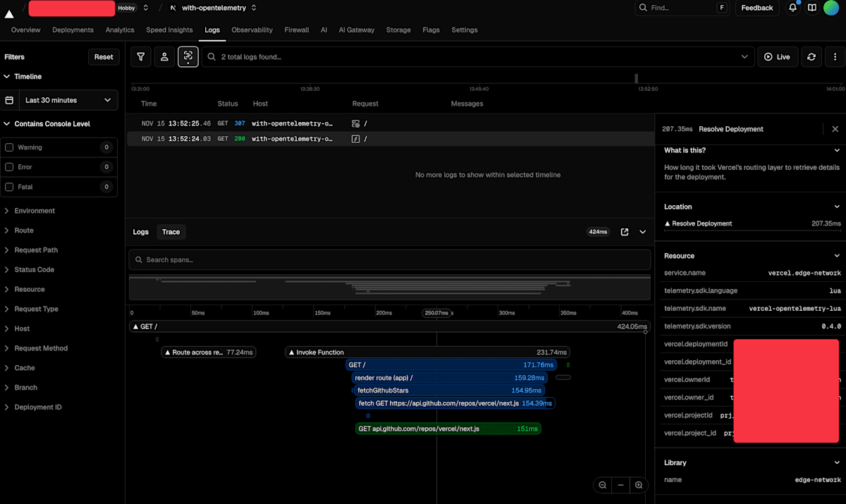Refresh the logs list
846x504 pixels.
[811, 57]
